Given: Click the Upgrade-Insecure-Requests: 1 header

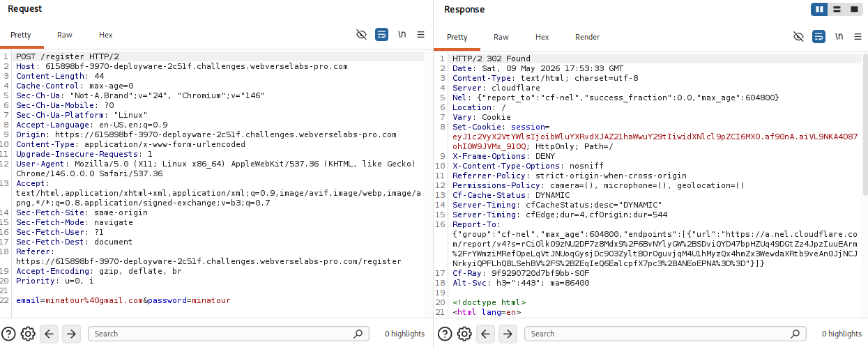Looking at the screenshot, I should point(84,154).
